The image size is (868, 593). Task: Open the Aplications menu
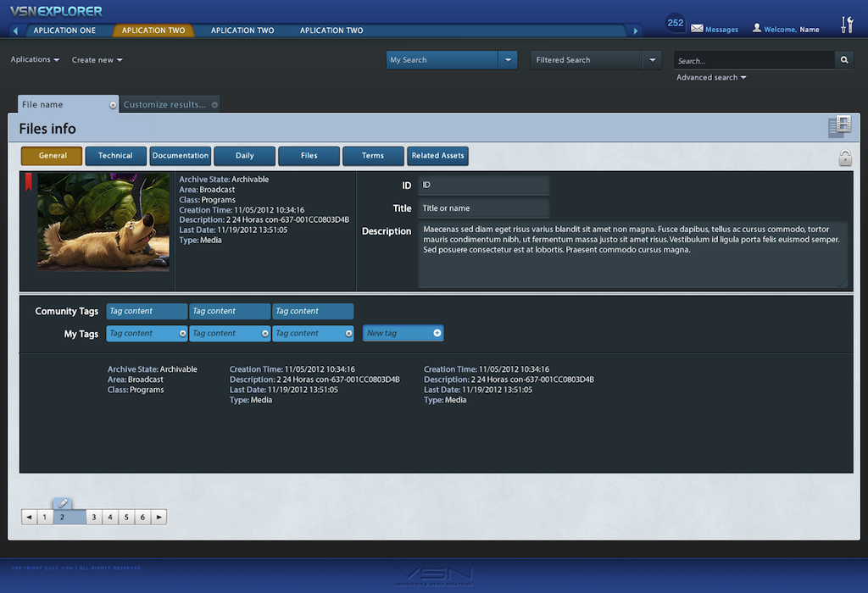pos(35,60)
